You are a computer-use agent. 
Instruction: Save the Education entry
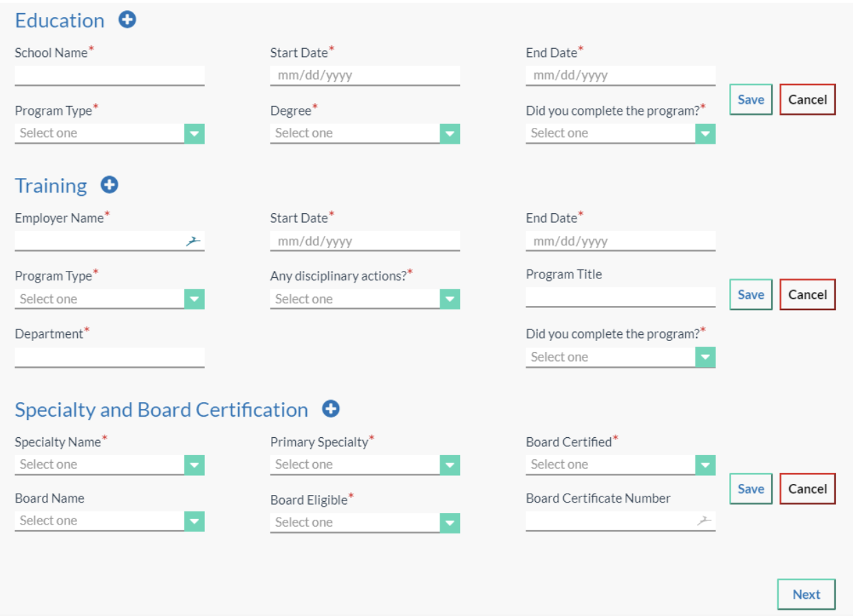click(x=750, y=100)
